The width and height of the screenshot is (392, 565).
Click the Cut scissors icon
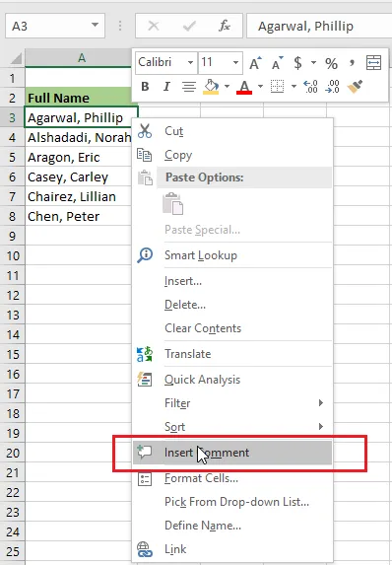pyautogui.click(x=145, y=131)
